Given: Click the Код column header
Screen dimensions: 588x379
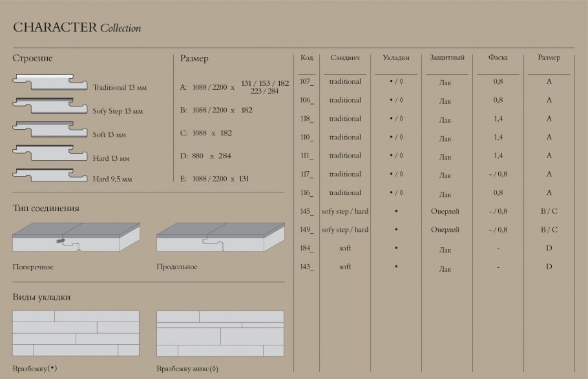Looking at the screenshot, I should click(307, 58).
